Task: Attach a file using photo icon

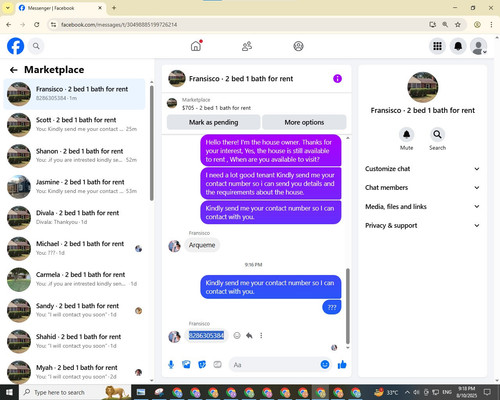Action: [186, 365]
